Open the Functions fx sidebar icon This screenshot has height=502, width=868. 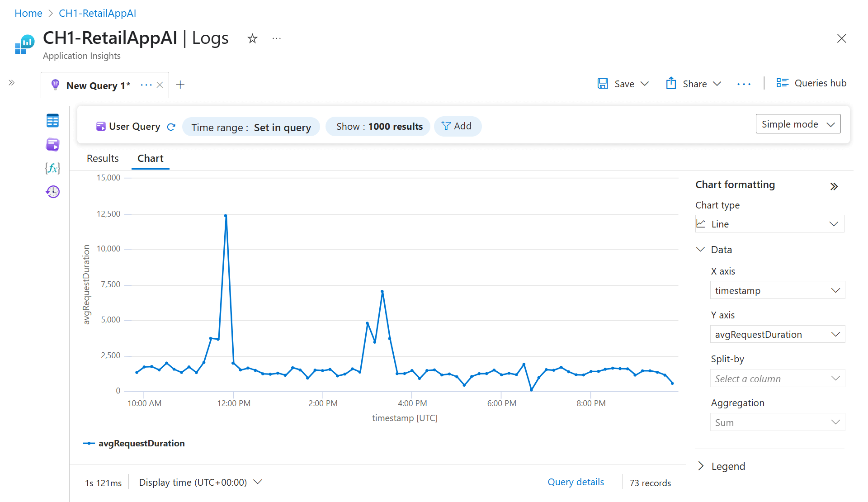52,168
